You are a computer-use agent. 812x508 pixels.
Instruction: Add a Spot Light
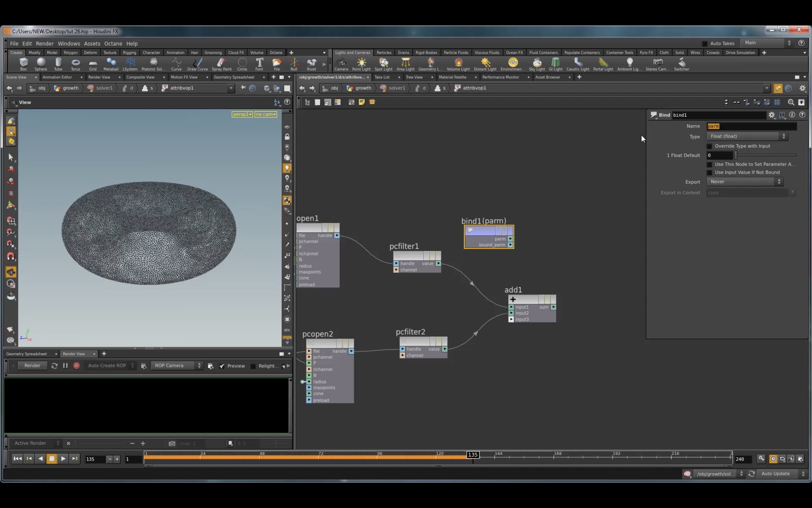pyautogui.click(x=384, y=64)
